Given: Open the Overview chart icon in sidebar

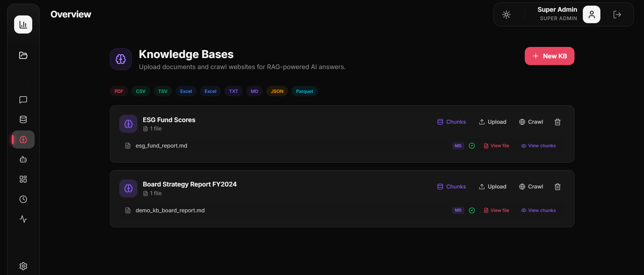Looking at the screenshot, I should pos(23,24).
